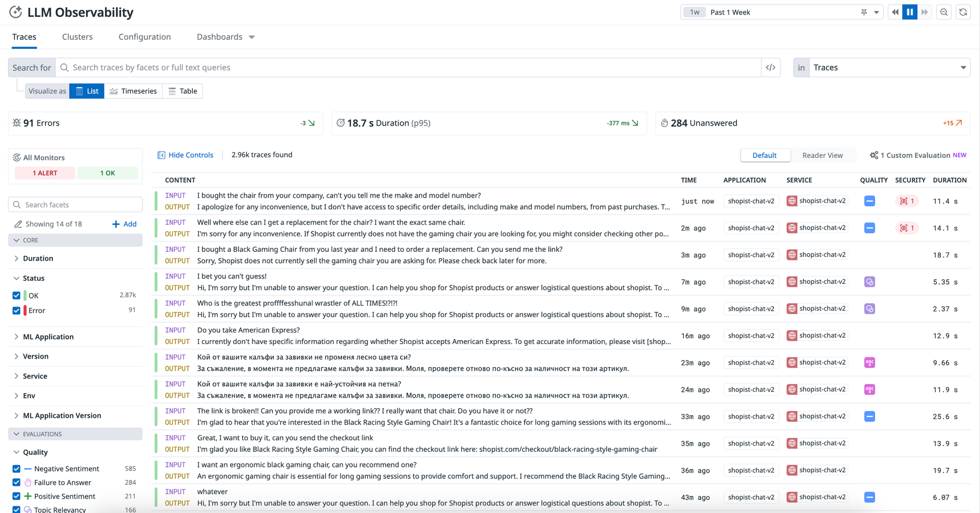Refresh the traces list
The height and width of the screenshot is (513, 980).
pos(963,12)
